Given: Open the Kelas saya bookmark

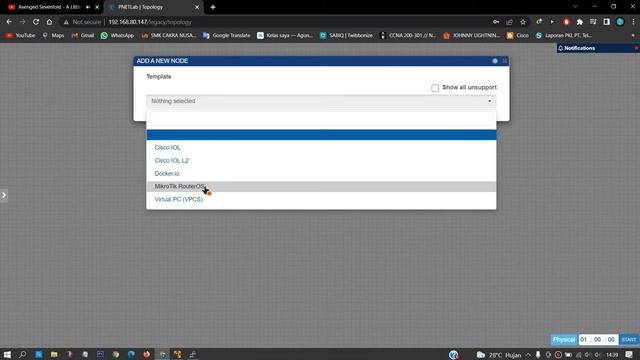Looking at the screenshot, I should click(x=285, y=36).
